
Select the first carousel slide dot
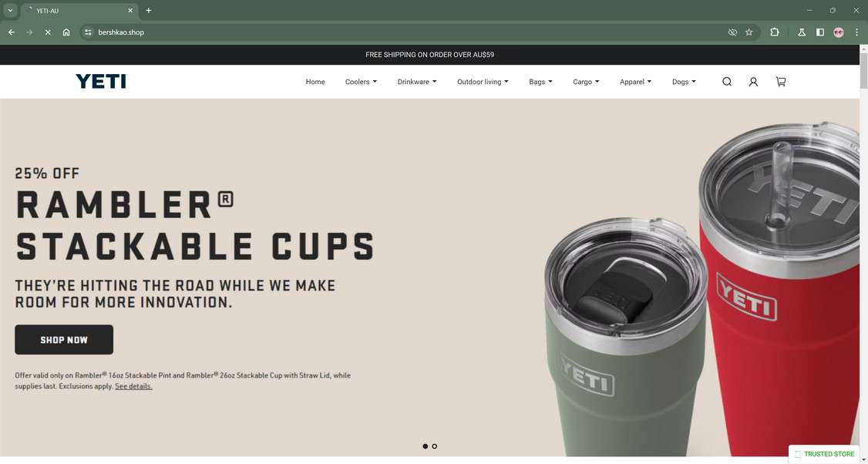coord(426,446)
